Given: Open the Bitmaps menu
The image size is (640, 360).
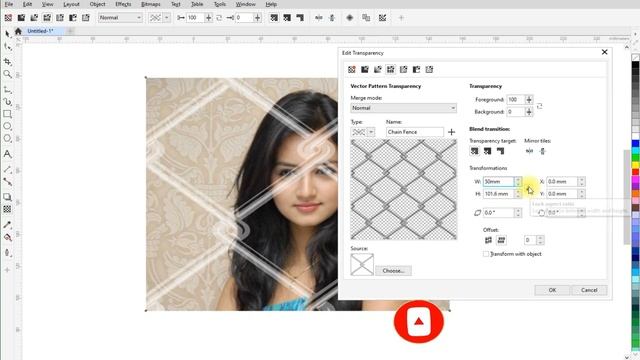Looking at the screenshot, I should [151, 4].
